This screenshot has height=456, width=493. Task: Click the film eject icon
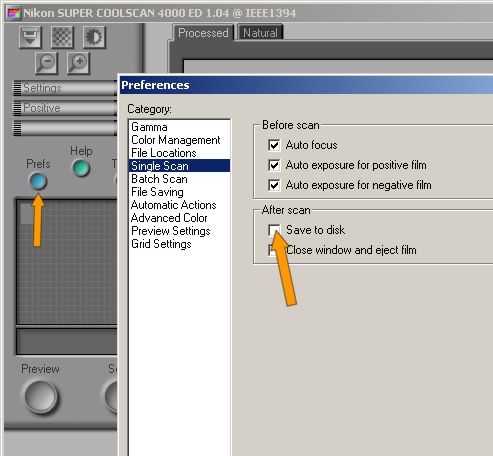(x=30, y=37)
